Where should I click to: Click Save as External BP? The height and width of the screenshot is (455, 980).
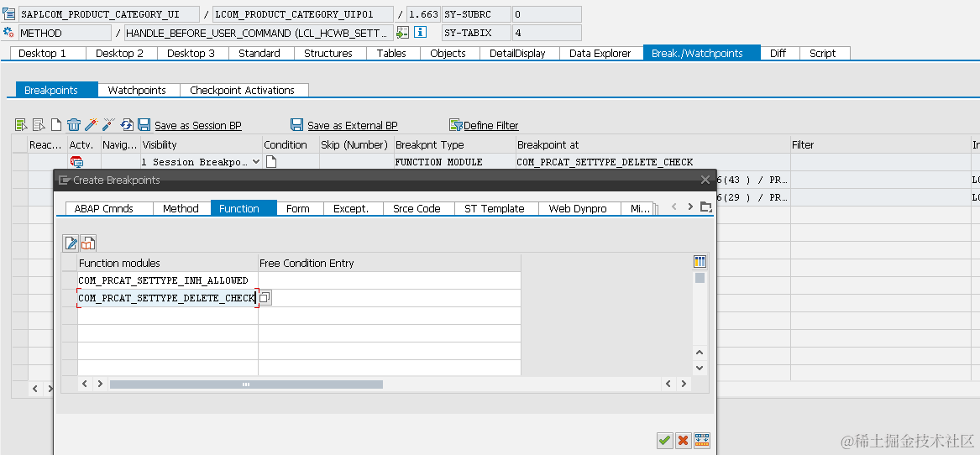[353, 126]
